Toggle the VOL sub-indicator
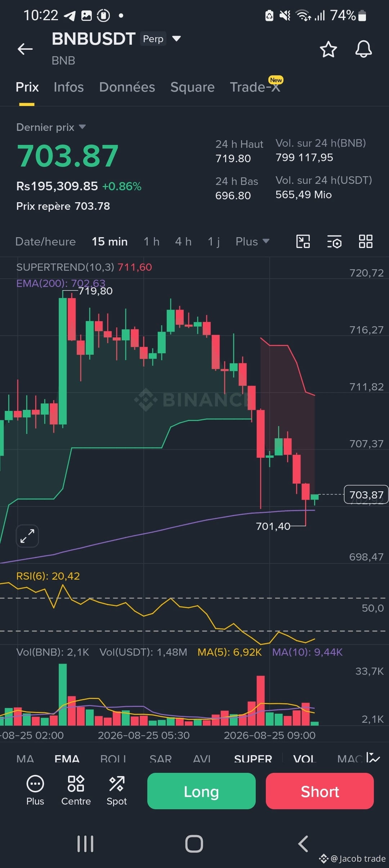 tap(304, 759)
